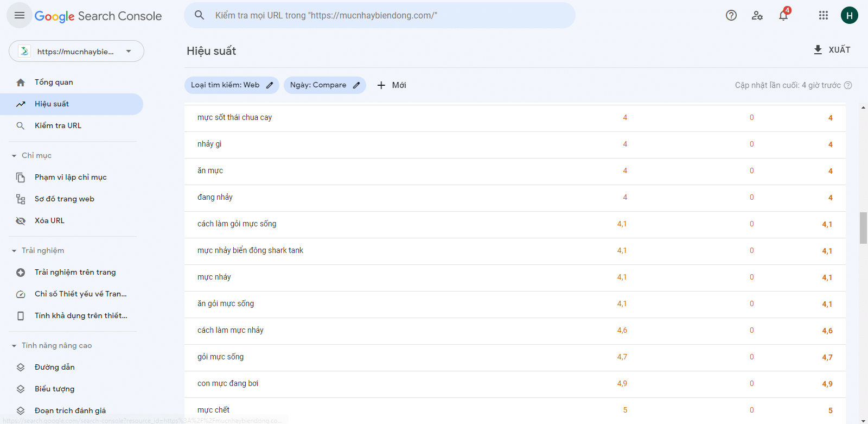Click the help question mark icon
This screenshot has height=424, width=868.
(731, 15)
